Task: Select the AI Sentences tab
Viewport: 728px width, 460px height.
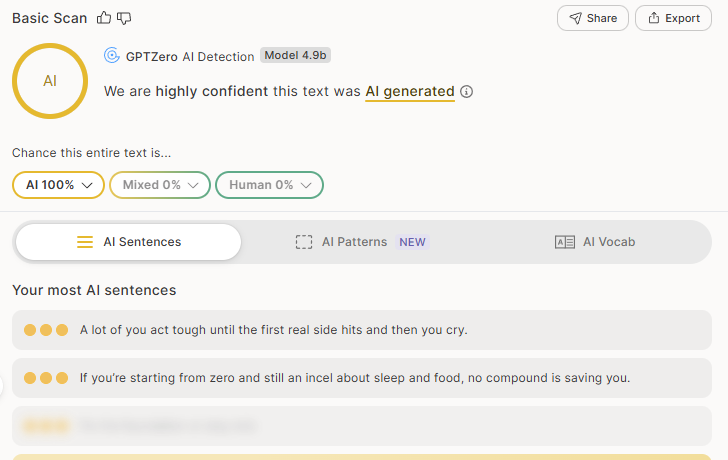Action: (129, 242)
